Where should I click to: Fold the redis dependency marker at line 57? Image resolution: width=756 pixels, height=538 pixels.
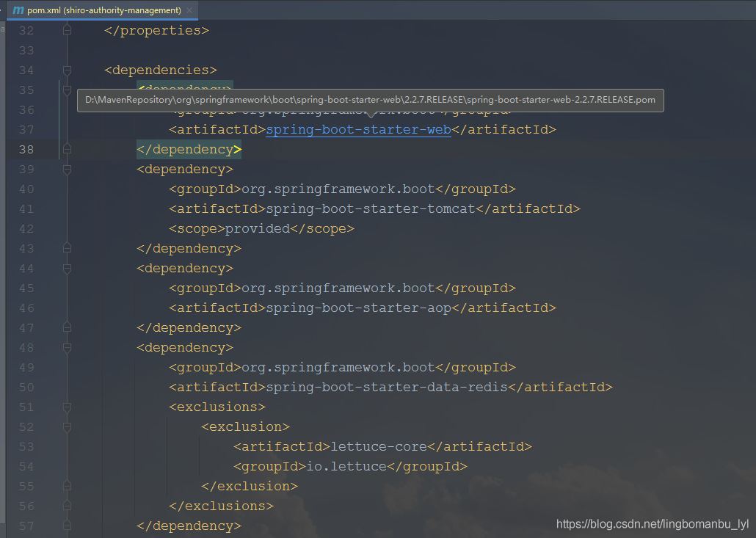67,526
